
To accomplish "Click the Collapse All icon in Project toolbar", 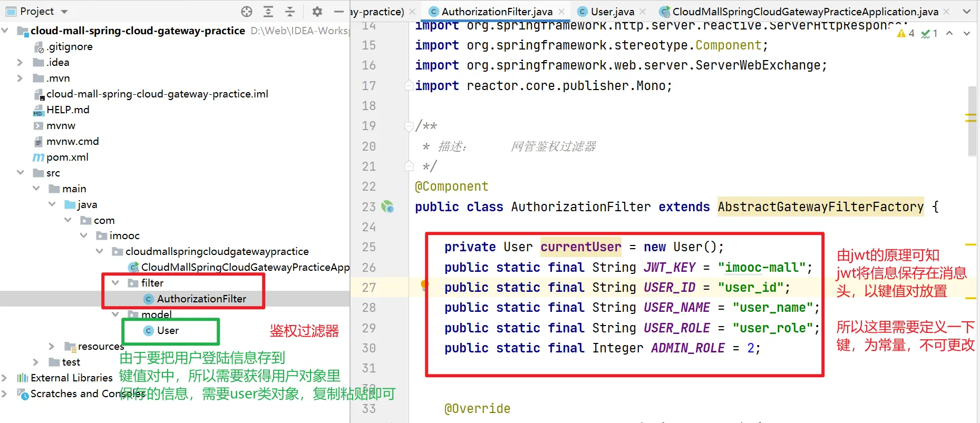I will (x=290, y=12).
